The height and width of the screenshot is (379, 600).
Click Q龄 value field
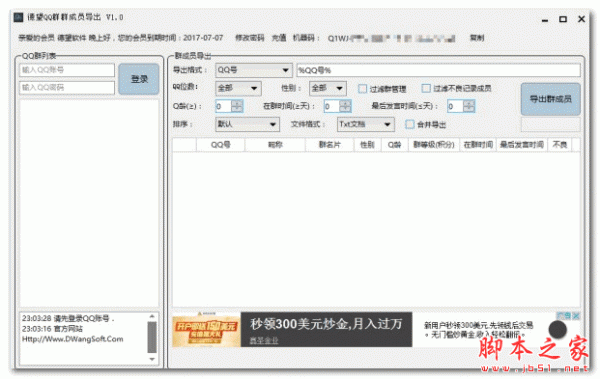tap(223, 106)
